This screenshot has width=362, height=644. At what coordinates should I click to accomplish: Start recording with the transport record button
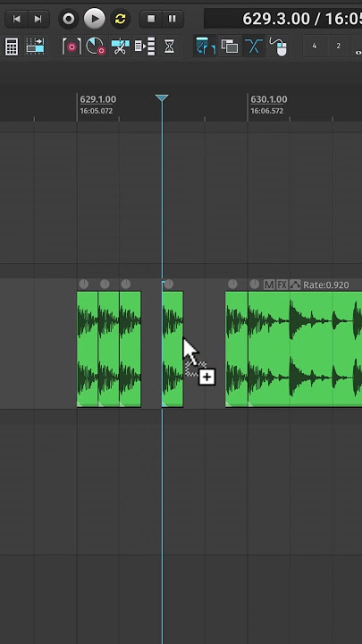coord(69,19)
